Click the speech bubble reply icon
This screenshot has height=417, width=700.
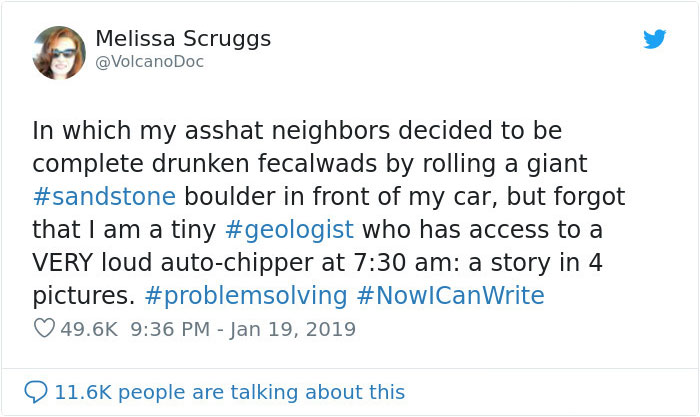point(36,392)
